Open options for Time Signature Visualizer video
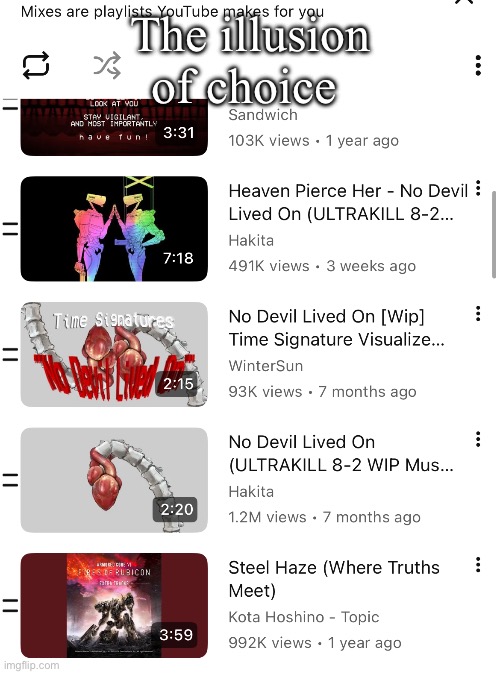The width and height of the screenshot is (500, 674). click(478, 313)
